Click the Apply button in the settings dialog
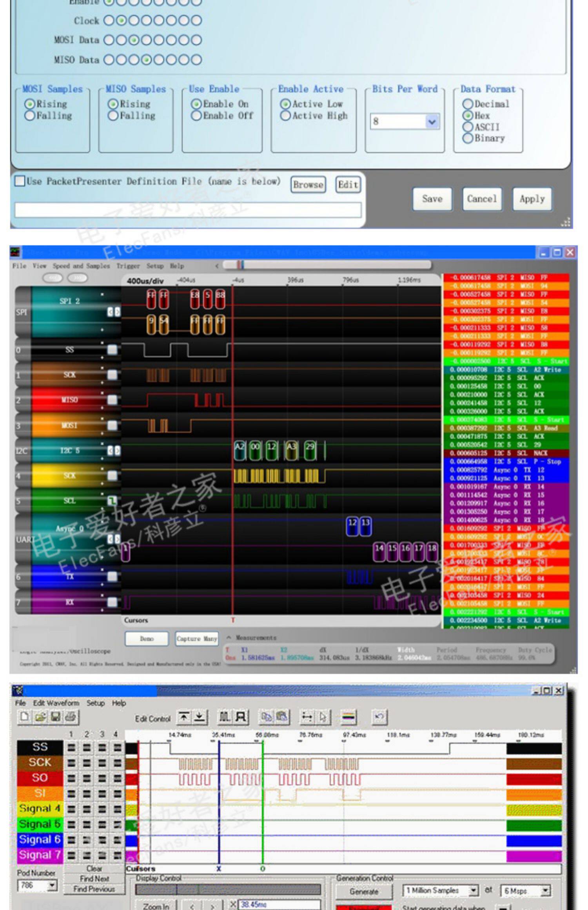This screenshot has height=910, width=588. pyautogui.click(x=532, y=199)
